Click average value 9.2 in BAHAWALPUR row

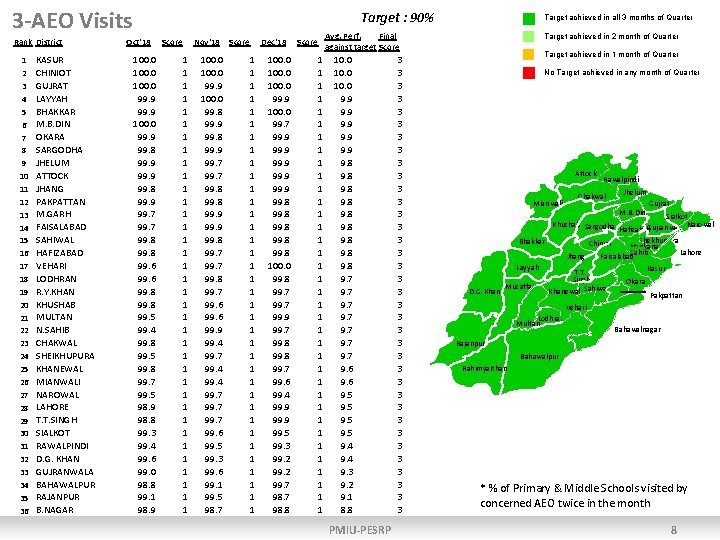tap(346, 485)
